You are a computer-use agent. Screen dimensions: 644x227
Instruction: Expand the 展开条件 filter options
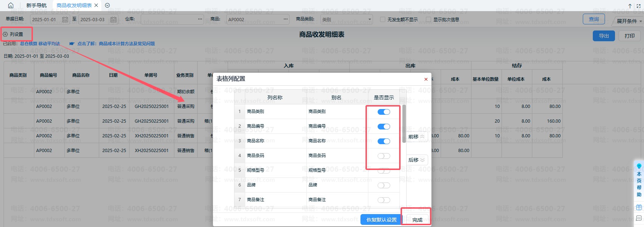pyautogui.click(x=629, y=21)
